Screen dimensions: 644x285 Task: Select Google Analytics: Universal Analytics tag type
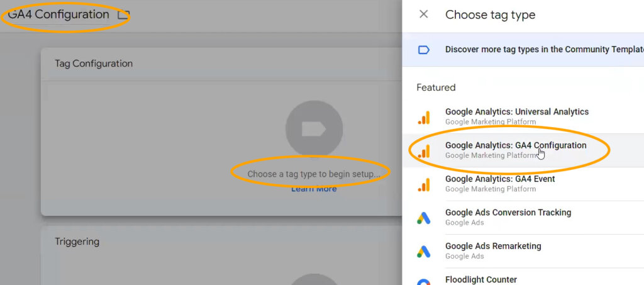click(x=523, y=116)
